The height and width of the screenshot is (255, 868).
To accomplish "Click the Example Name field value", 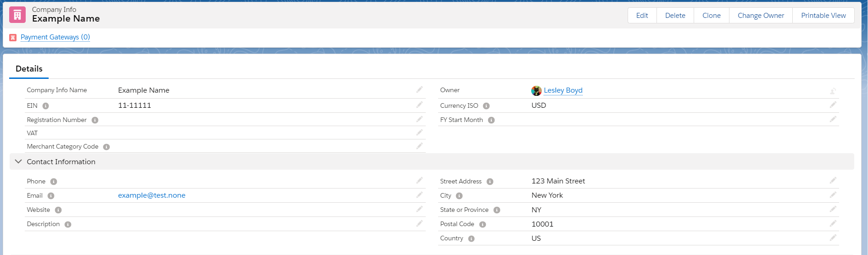I will pyautogui.click(x=144, y=90).
